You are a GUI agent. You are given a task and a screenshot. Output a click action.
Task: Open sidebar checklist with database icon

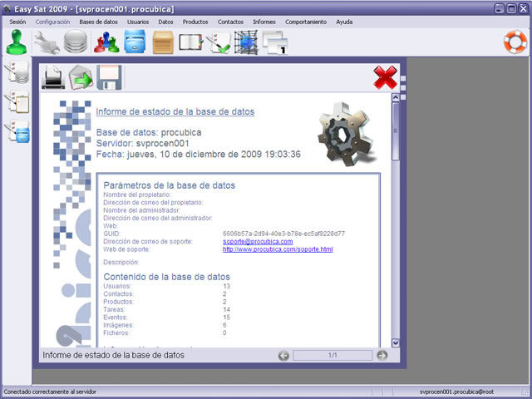coord(17,72)
